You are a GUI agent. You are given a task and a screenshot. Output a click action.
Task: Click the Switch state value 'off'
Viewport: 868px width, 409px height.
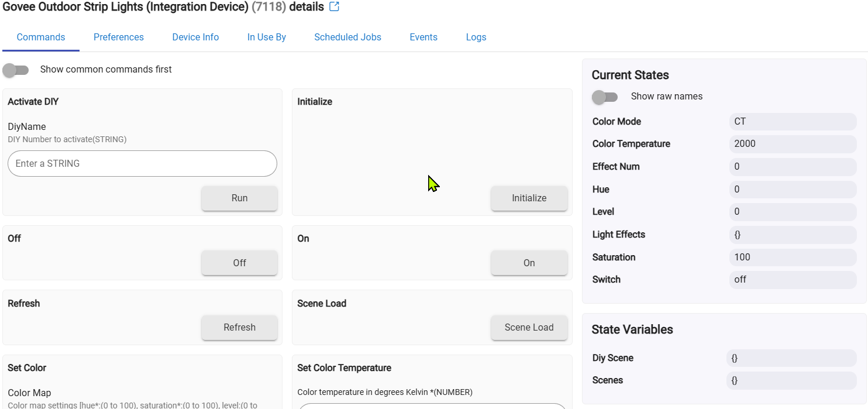point(793,280)
